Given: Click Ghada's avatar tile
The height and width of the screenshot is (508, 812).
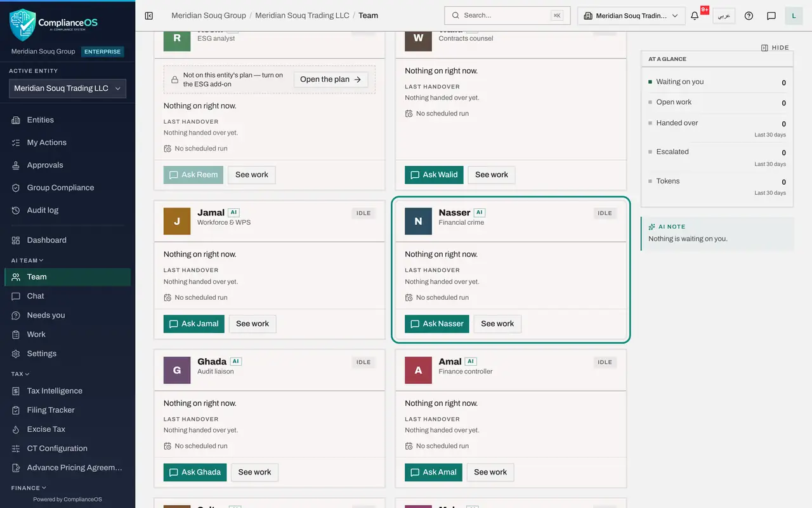Looking at the screenshot, I should pyautogui.click(x=177, y=370).
